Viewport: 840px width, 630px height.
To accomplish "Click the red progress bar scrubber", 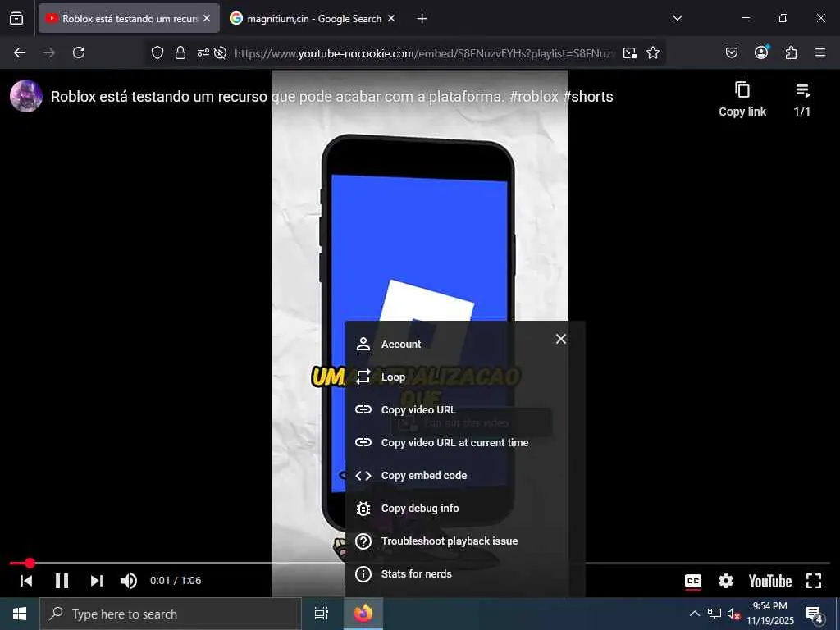I will click(x=30, y=563).
